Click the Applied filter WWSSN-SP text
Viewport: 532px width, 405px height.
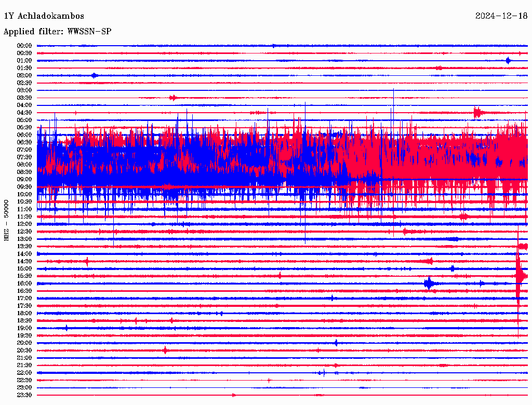pyautogui.click(x=57, y=32)
